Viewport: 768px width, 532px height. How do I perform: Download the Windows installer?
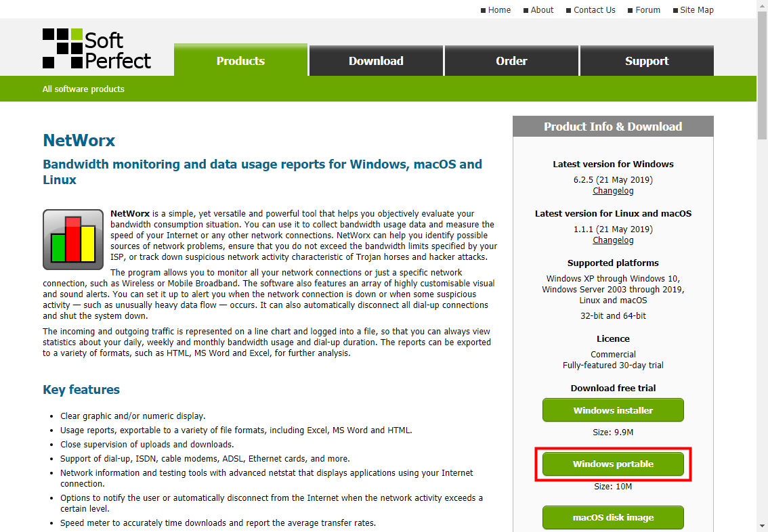613,410
